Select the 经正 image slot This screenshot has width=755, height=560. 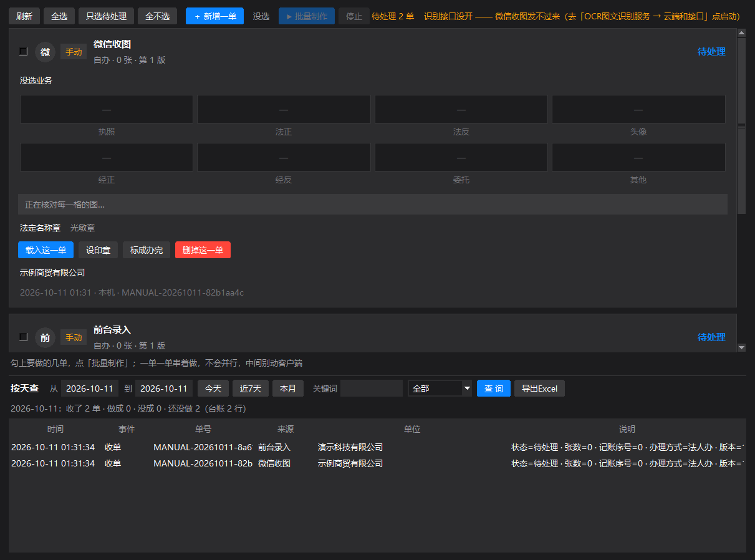(107, 157)
